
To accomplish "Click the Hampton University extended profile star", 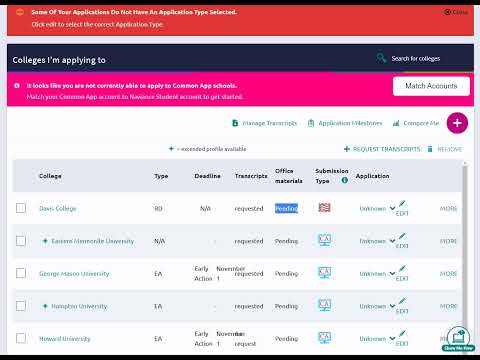I will (x=45, y=306).
